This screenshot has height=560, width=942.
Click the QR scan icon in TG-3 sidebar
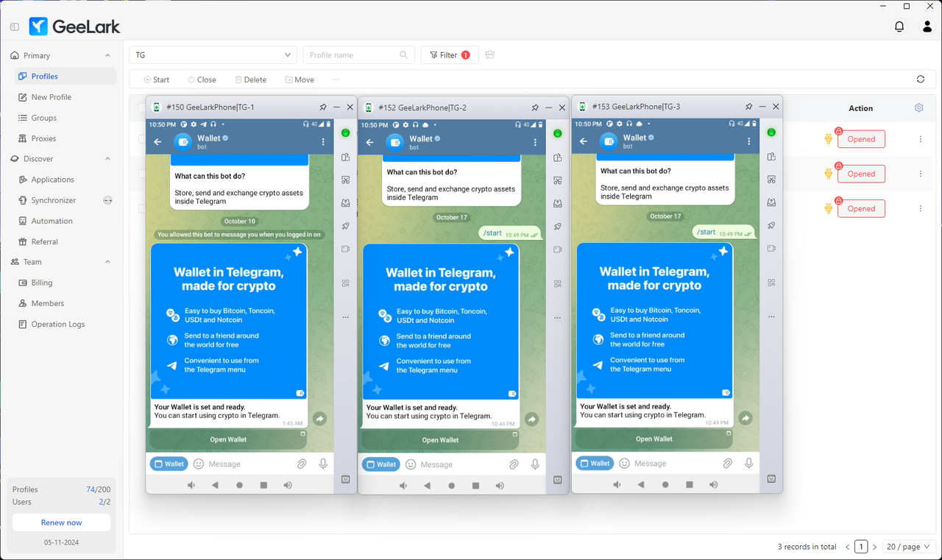coord(771,283)
